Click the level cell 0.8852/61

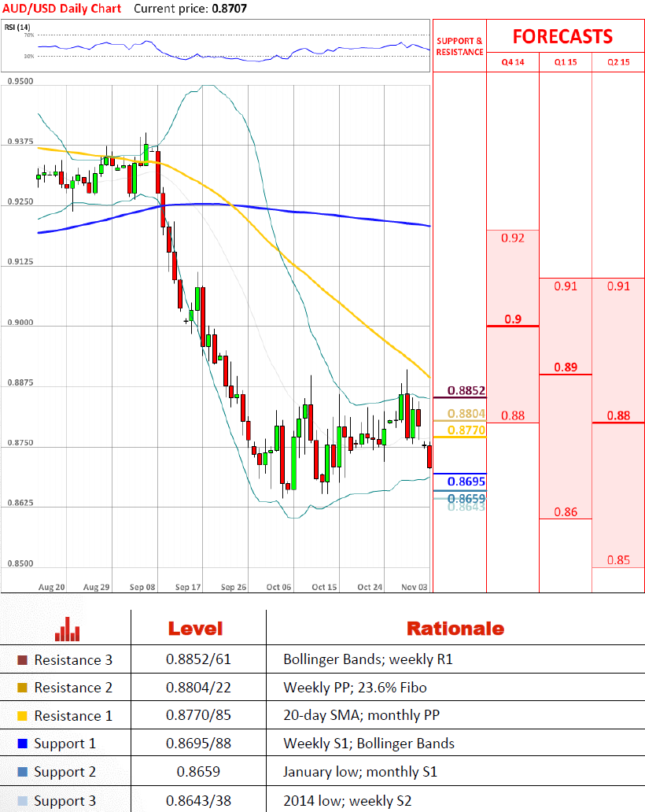tap(198, 659)
